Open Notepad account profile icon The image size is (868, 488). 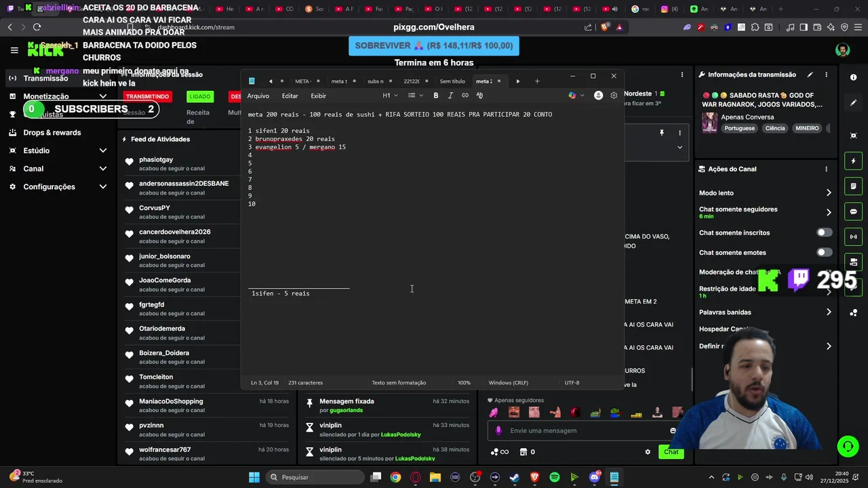tap(598, 96)
